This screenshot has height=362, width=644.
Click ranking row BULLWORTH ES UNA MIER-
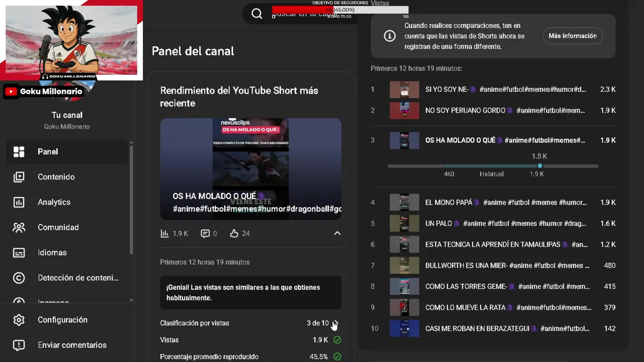click(x=493, y=265)
